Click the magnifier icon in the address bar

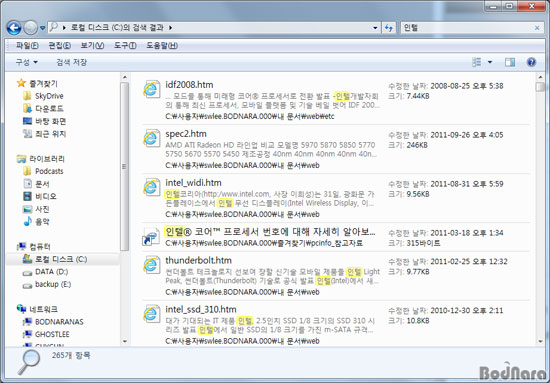(53, 27)
